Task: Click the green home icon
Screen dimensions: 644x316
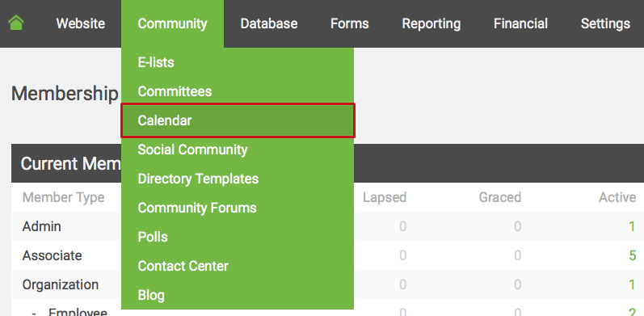Action: pyautogui.click(x=15, y=23)
